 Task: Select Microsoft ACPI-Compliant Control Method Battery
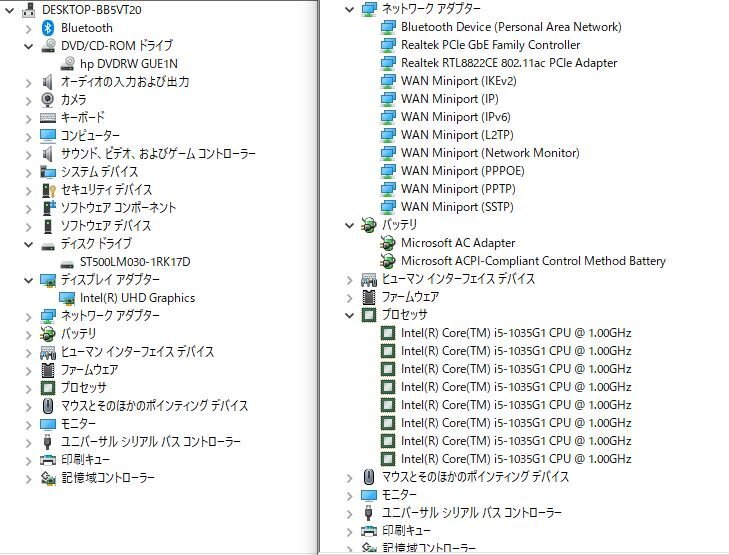[533, 261]
